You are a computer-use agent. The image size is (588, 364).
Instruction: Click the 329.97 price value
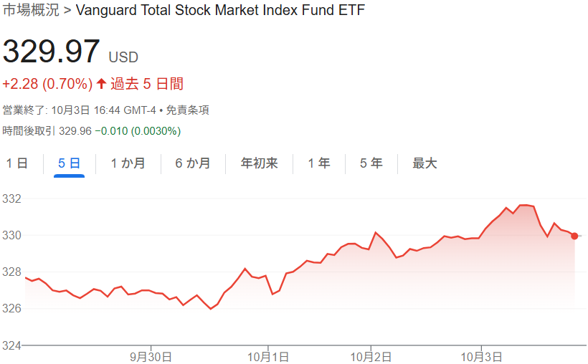(x=51, y=52)
